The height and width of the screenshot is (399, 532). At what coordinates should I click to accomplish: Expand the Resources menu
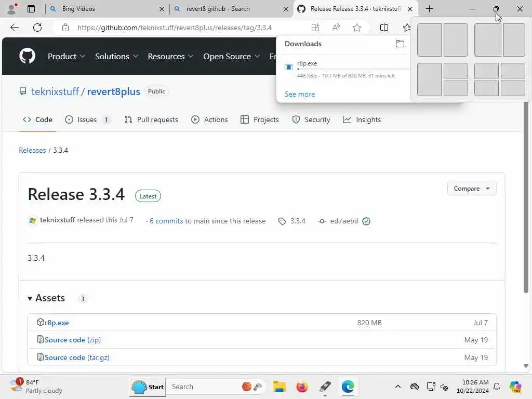pos(170,56)
